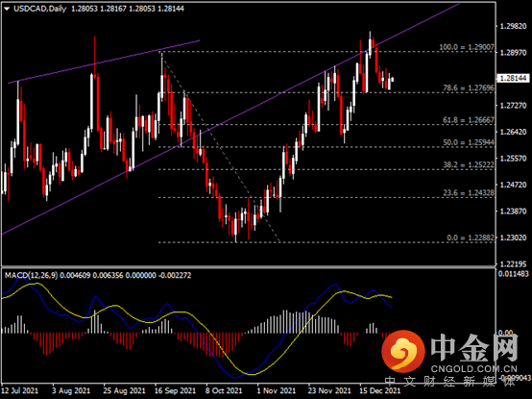
Task: Open the CNGOLD.COM.CN watermark link
Action: coord(474,369)
